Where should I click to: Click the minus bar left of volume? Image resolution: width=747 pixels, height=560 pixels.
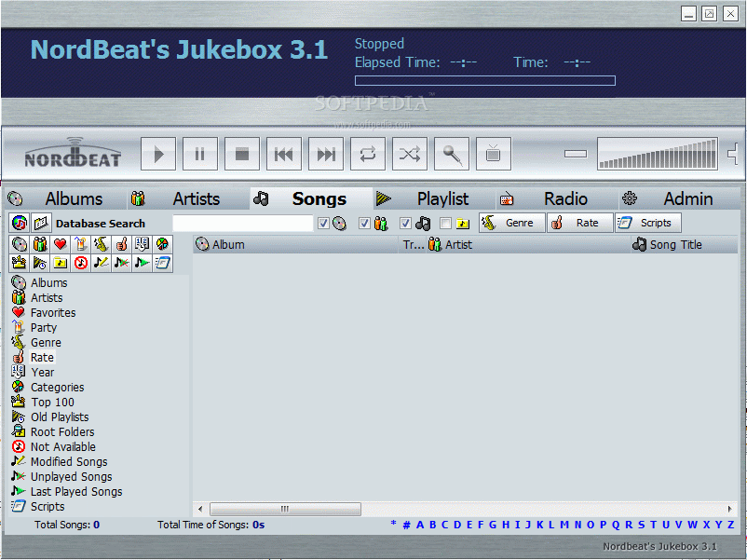576,154
